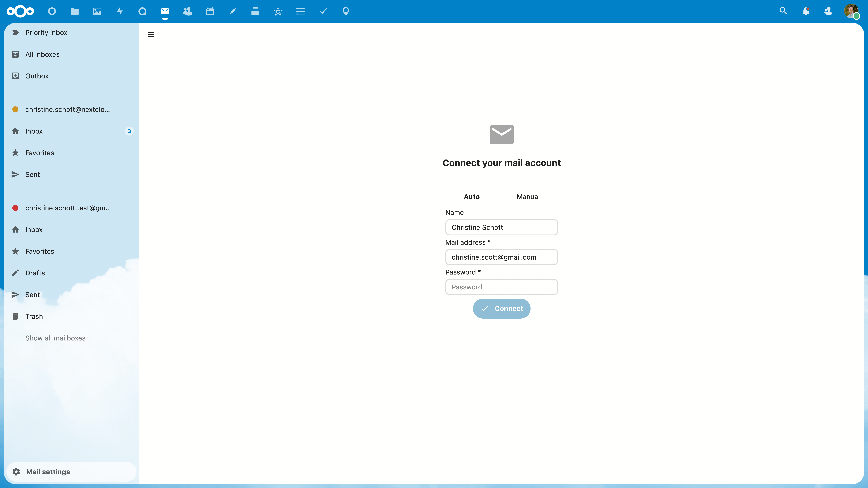This screenshot has height=488, width=868.
Task: Switch to the Auto tab
Action: [472, 197]
